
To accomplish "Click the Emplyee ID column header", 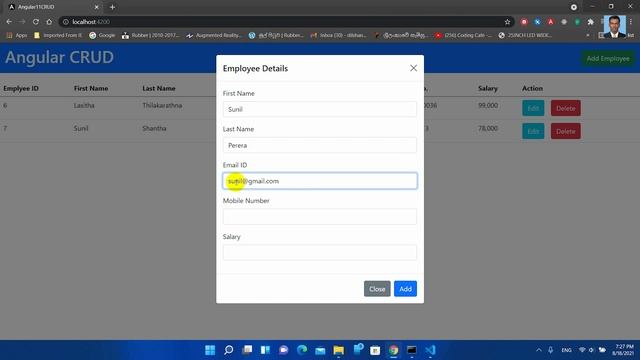I will coord(21,88).
